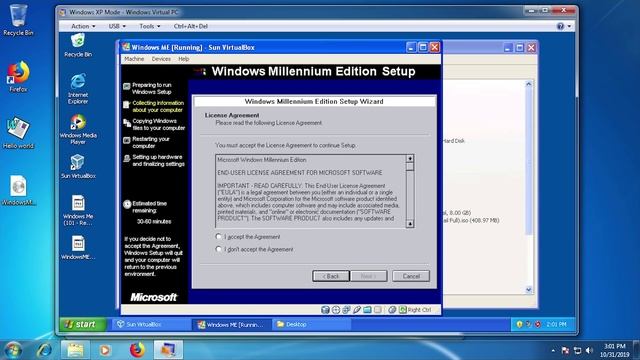Open 'WindowsM...' disc image on Windows 7 desktop

[18, 190]
